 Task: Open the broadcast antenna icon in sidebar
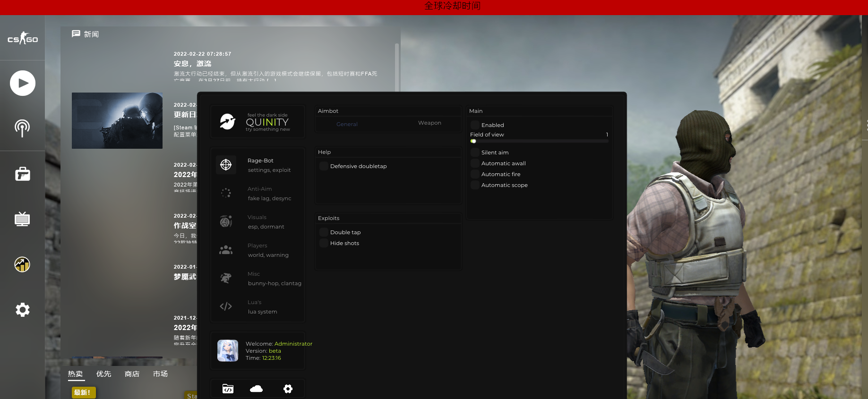(x=22, y=127)
